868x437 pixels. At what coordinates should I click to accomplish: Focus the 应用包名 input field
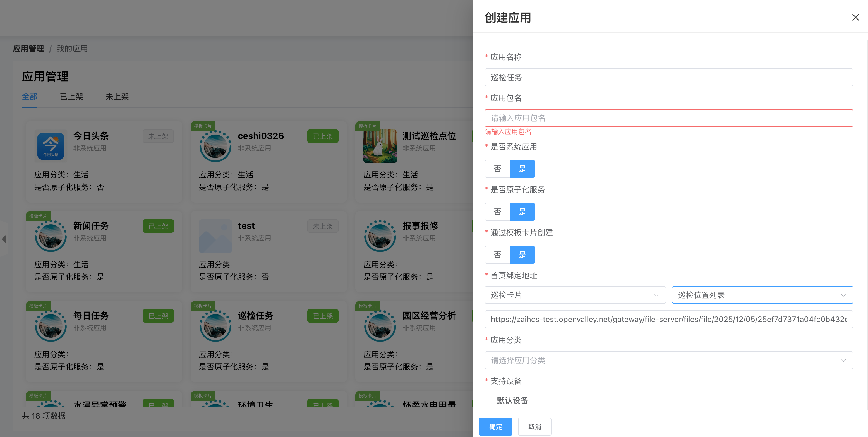tap(668, 118)
